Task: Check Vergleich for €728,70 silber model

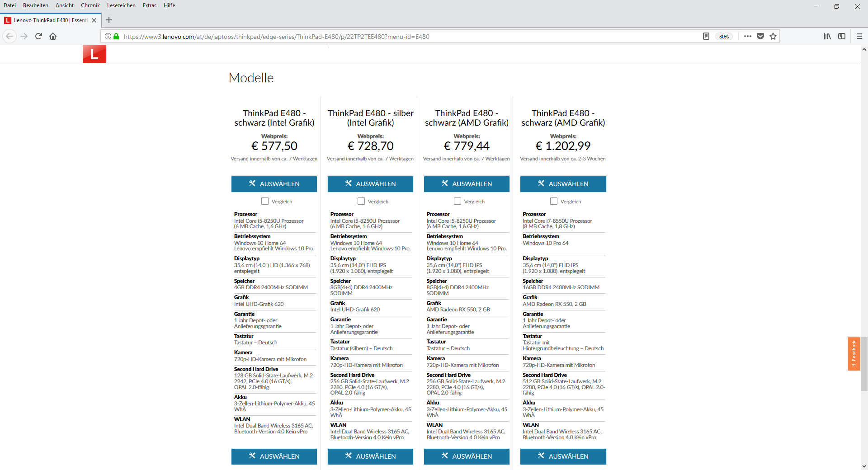Action: point(361,201)
